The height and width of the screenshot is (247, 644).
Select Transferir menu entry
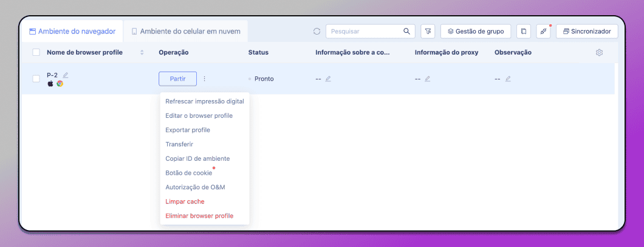point(205,144)
